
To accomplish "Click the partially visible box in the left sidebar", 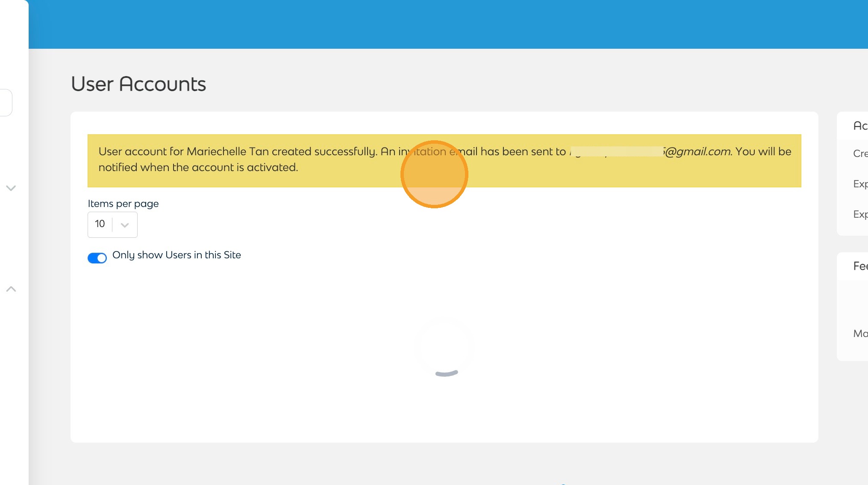I will tap(6, 103).
